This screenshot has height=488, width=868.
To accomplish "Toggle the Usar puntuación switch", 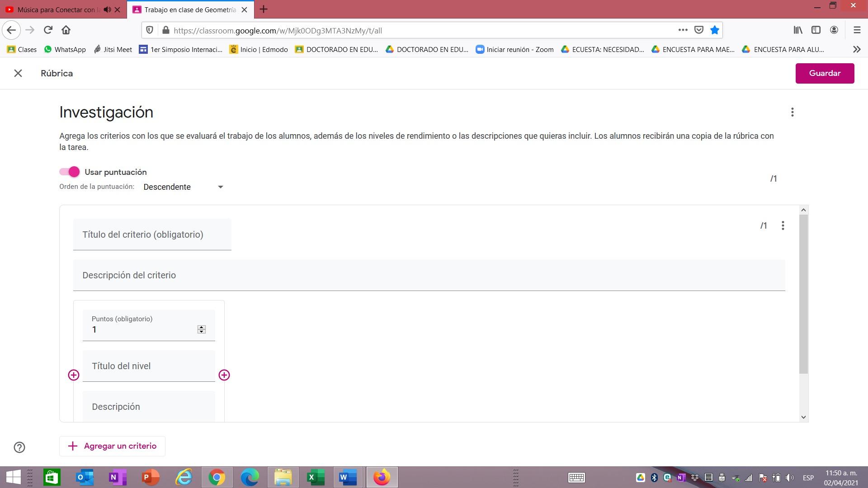I will pyautogui.click(x=70, y=172).
